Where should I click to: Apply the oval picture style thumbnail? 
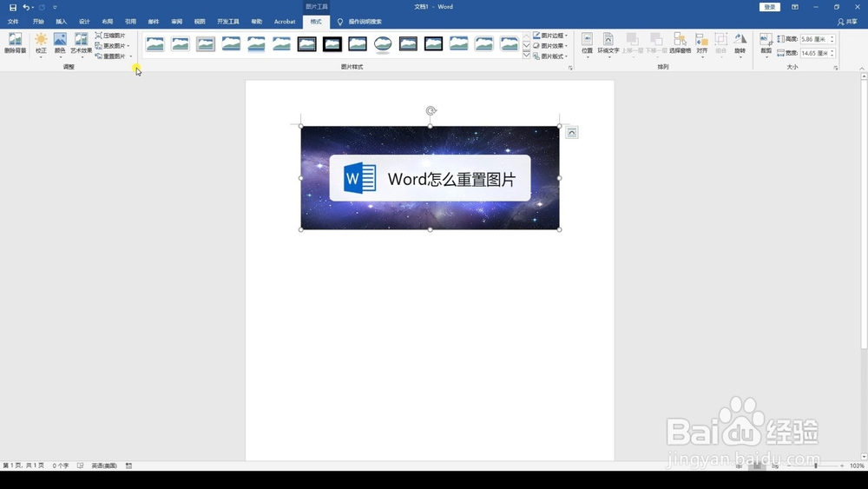click(x=383, y=44)
